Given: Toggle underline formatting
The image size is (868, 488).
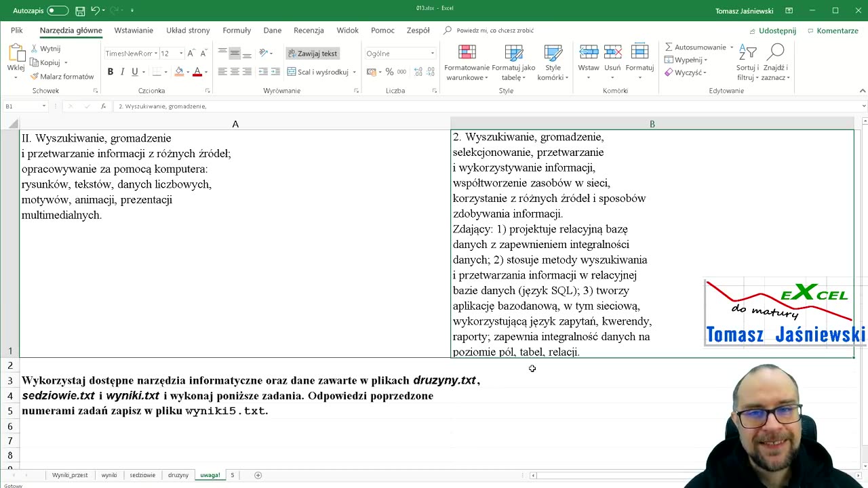Looking at the screenshot, I should click(x=134, y=72).
